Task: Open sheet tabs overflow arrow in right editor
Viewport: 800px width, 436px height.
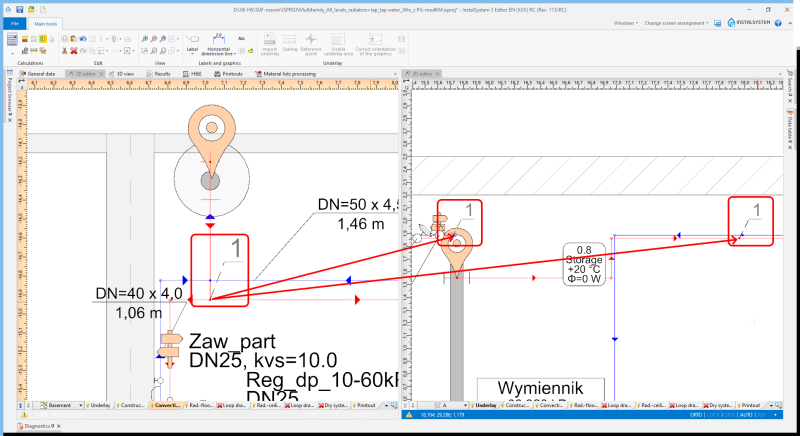Action: pos(771,405)
